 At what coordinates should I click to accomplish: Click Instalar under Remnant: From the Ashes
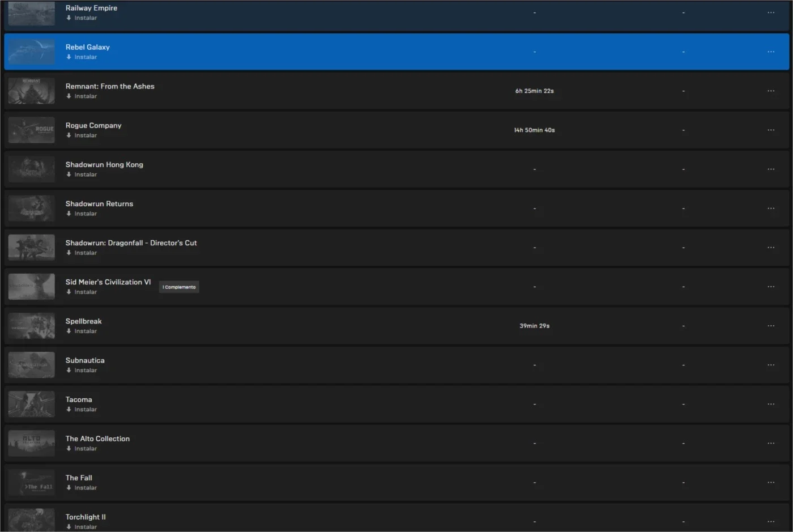click(x=82, y=96)
